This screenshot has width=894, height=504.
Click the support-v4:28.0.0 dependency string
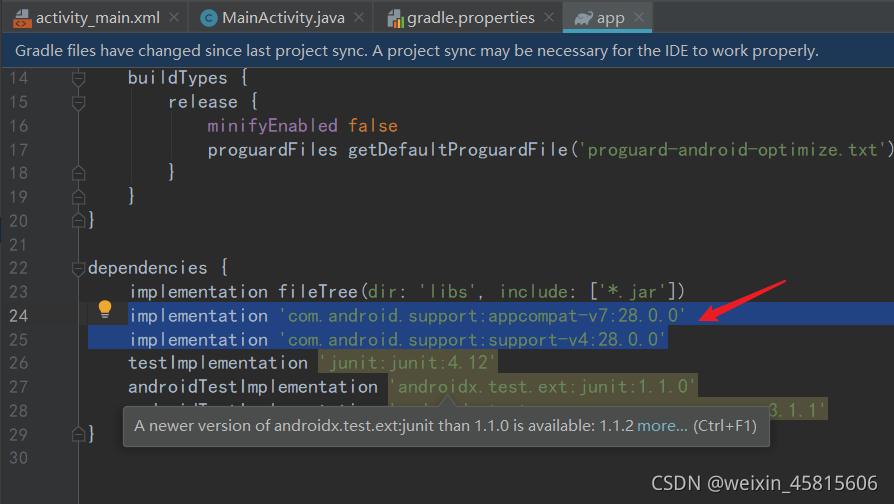472,339
